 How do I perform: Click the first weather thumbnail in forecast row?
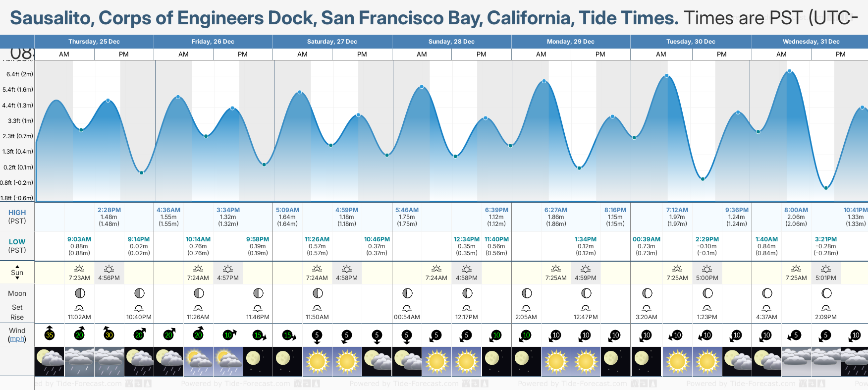pyautogui.click(x=50, y=361)
